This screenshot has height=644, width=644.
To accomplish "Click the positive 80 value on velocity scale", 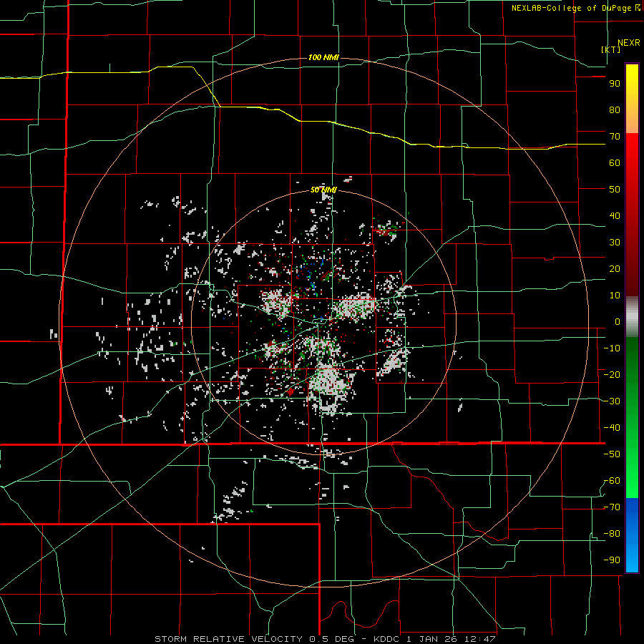I will pos(615,110).
